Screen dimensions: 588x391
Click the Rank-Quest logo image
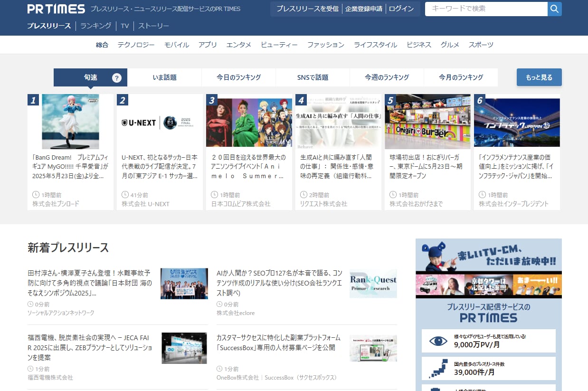[x=373, y=284]
